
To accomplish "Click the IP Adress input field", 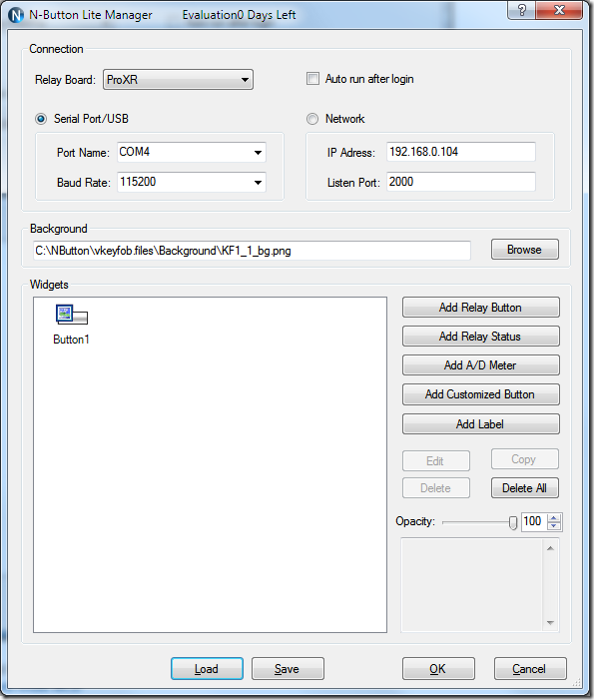I will (x=461, y=152).
